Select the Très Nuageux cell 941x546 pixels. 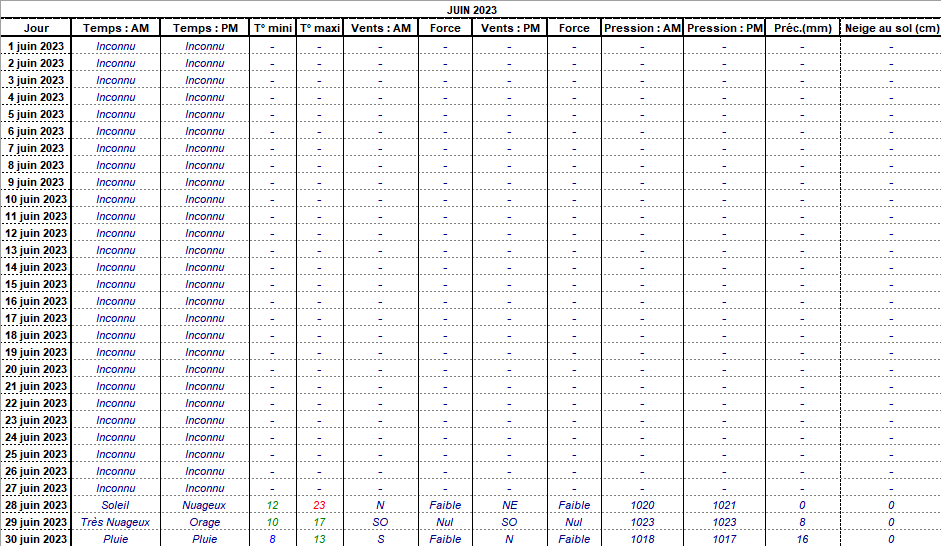point(116,522)
